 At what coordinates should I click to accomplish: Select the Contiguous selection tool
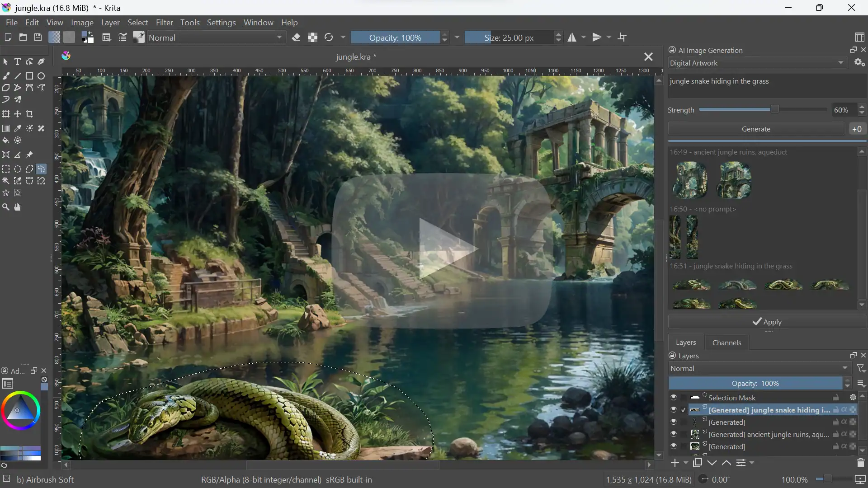coord(6,181)
